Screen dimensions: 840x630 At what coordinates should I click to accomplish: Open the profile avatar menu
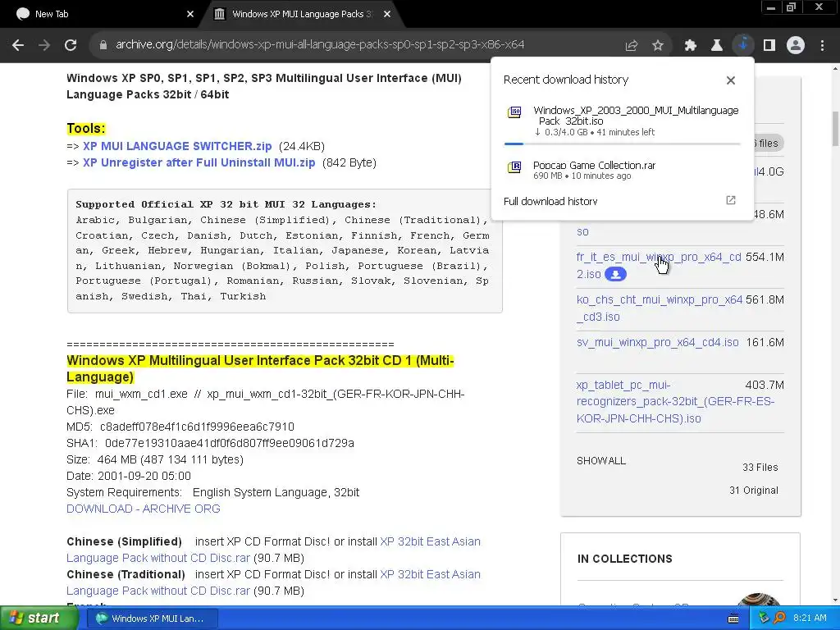coord(796,46)
